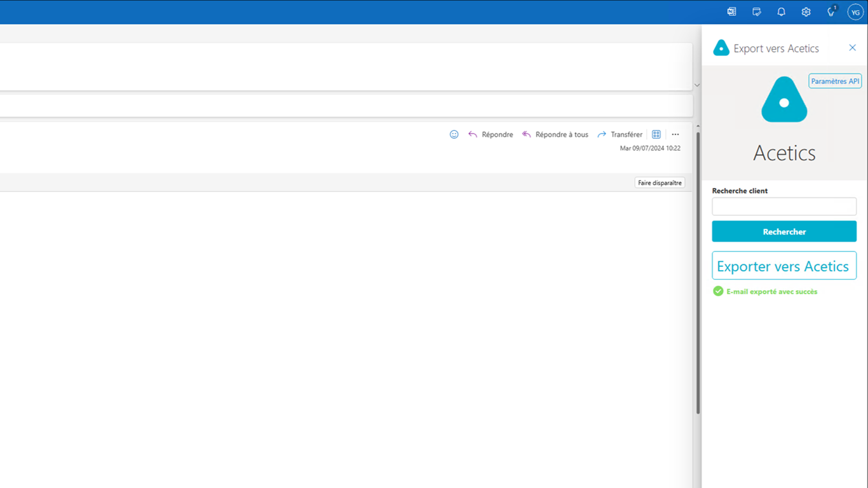Click the message pane vertical scrollbar

698,273
